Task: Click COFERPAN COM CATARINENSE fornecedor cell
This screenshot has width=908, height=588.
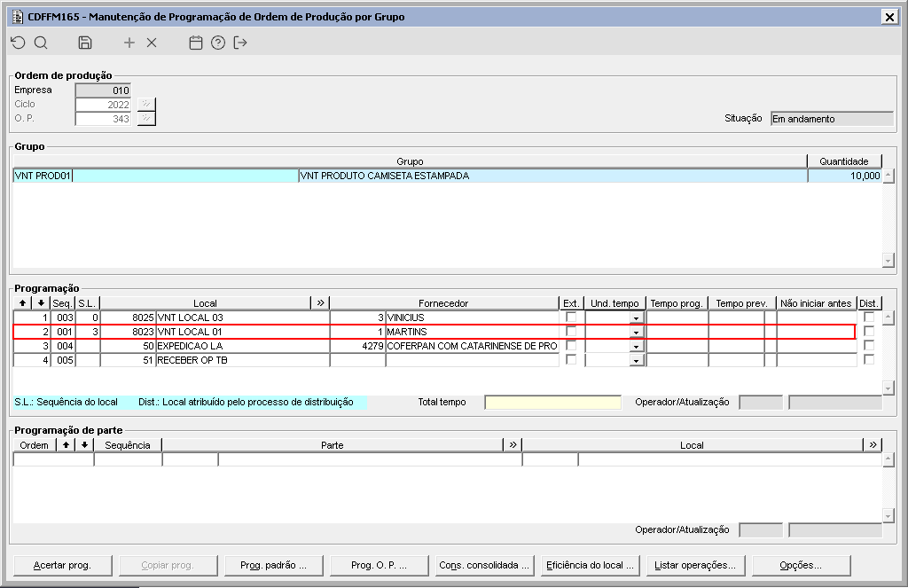Action: (x=472, y=346)
